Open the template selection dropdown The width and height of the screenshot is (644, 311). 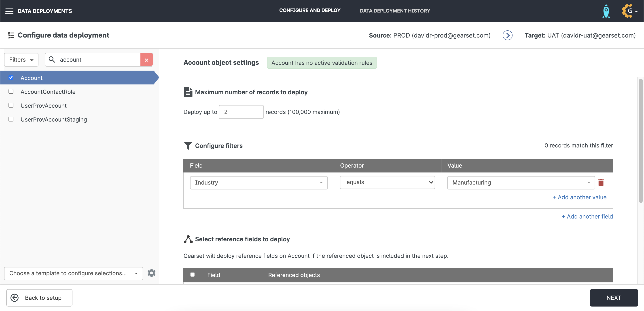pyautogui.click(x=74, y=273)
